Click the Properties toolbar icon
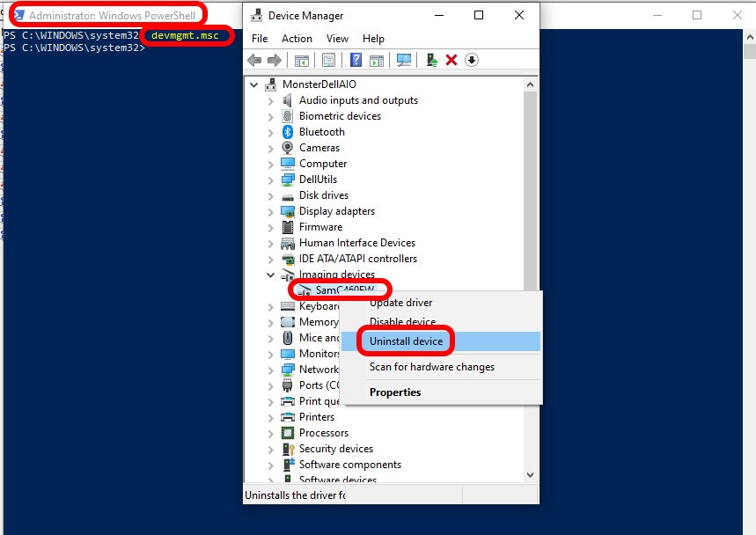This screenshot has width=756, height=535. 328,60
